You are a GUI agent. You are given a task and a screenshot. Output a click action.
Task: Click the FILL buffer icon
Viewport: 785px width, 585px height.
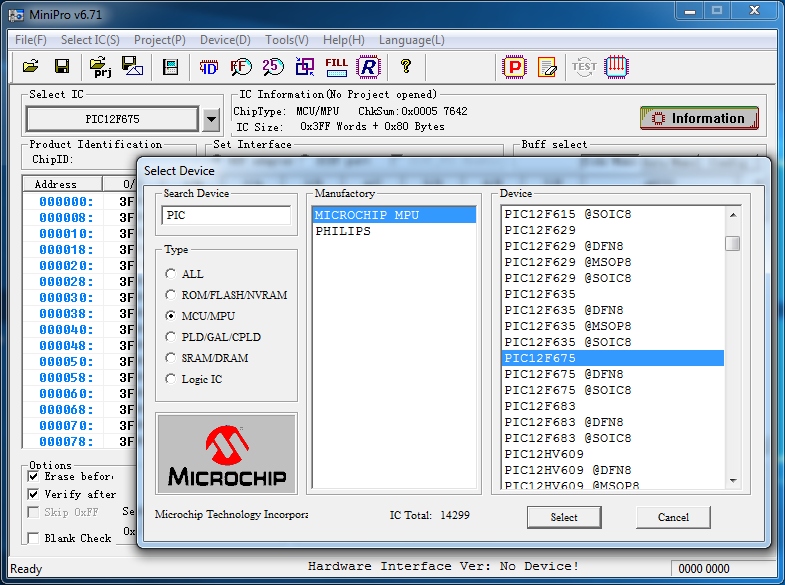point(336,67)
